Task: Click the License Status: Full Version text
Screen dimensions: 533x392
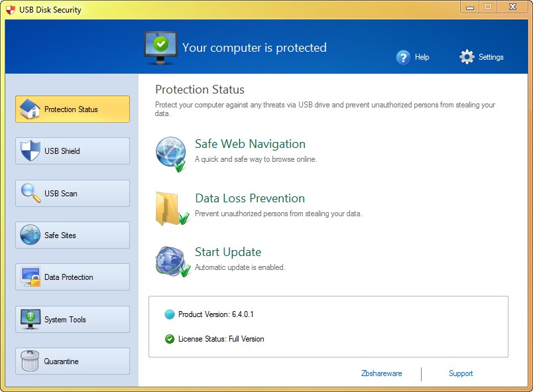Action: point(221,339)
